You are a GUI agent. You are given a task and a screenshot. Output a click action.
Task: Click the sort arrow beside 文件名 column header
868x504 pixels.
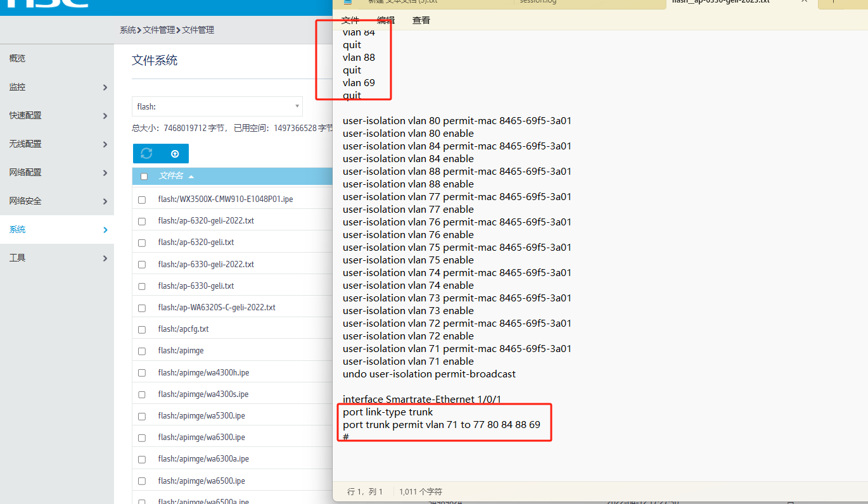(191, 177)
